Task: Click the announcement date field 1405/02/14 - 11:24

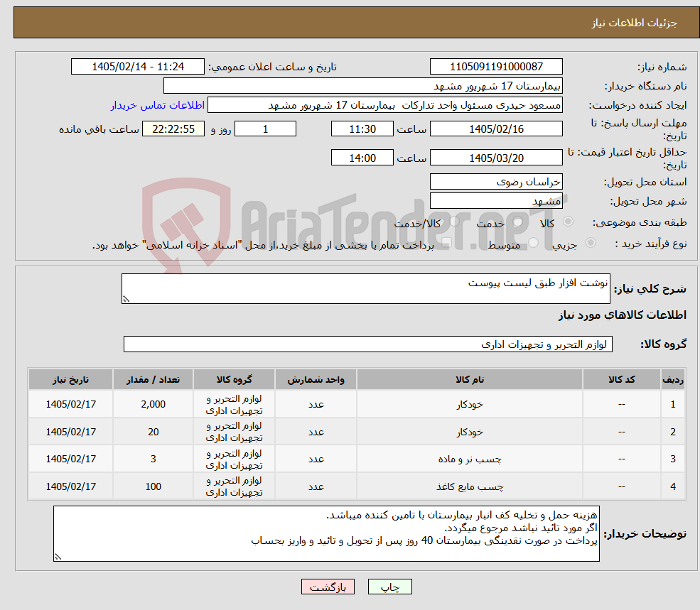Action: [137, 67]
